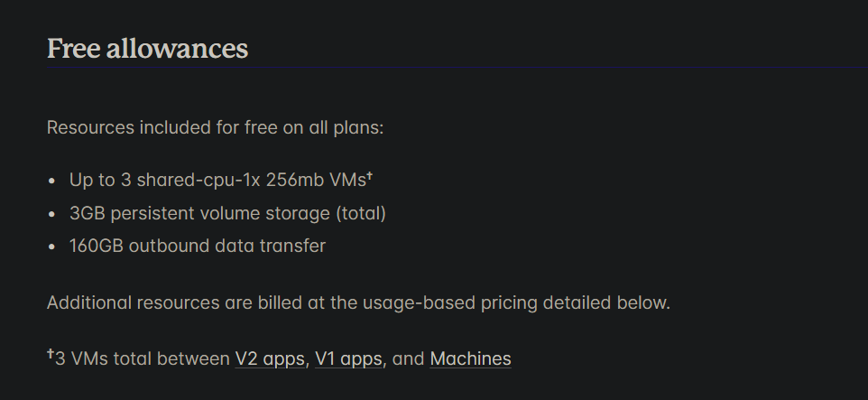Click the bullet dot before 3GB persistent

point(52,214)
